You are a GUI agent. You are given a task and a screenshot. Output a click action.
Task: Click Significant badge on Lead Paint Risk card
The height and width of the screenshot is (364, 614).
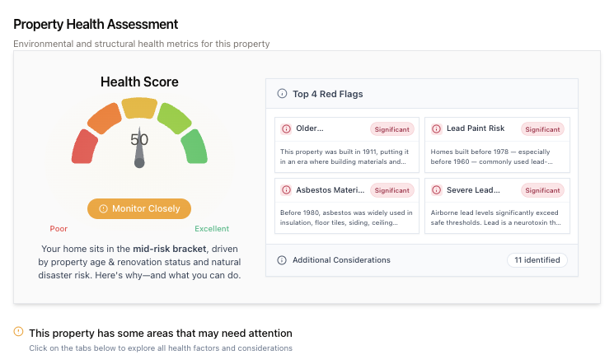[x=542, y=129]
